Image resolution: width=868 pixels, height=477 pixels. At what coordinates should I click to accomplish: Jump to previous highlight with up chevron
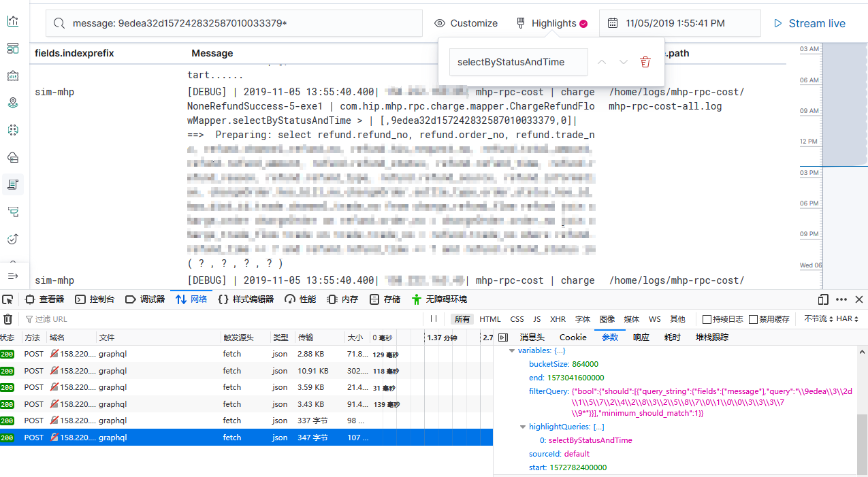[x=602, y=62]
